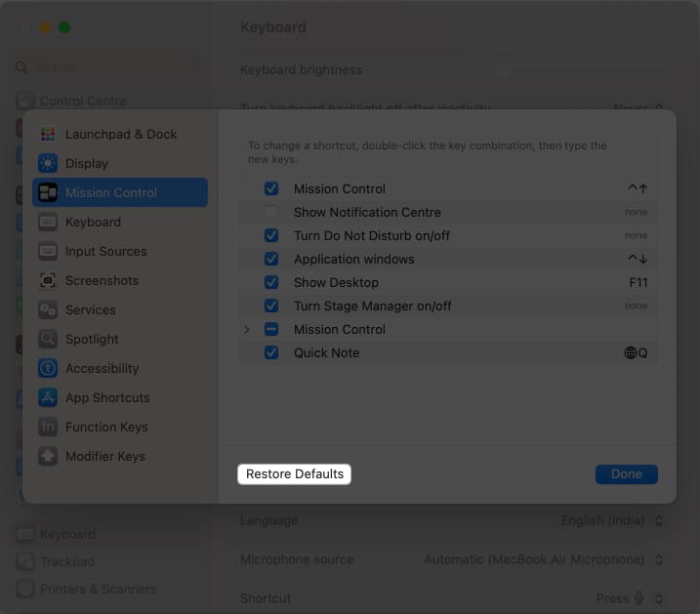Click the Input Sources icon

[48, 251]
